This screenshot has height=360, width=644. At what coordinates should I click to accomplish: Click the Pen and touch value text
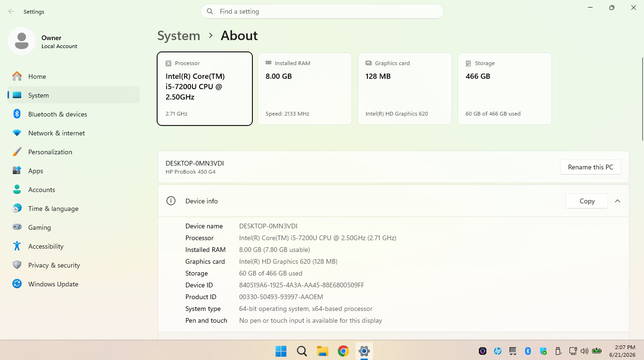point(310,320)
